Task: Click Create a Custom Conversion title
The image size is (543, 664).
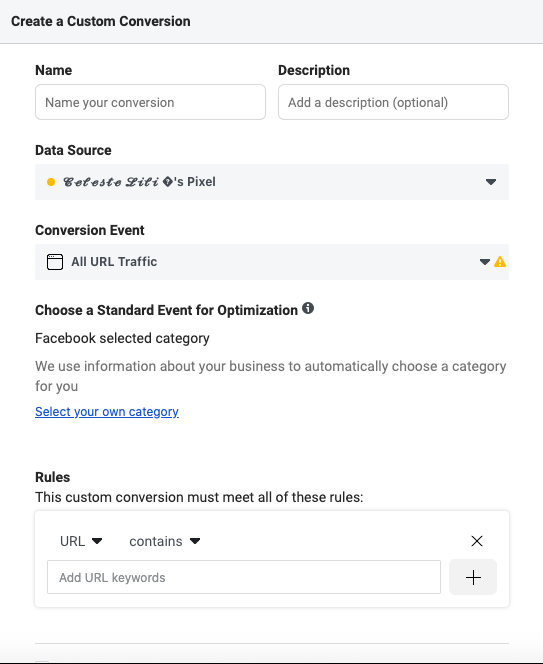Action: click(x=101, y=21)
